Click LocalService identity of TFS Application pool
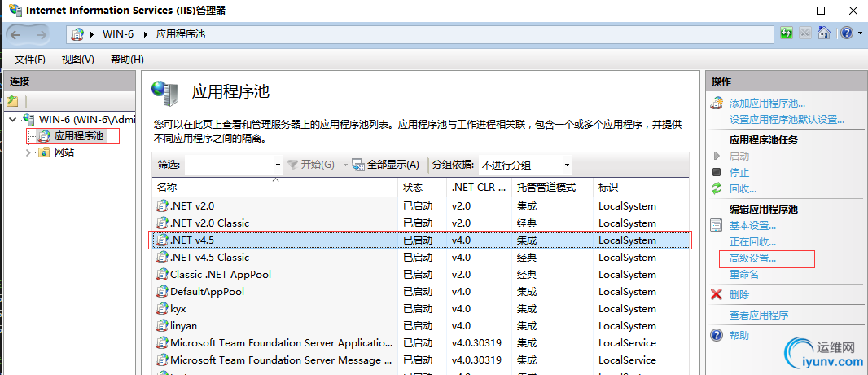868x375 pixels. [x=627, y=343]
